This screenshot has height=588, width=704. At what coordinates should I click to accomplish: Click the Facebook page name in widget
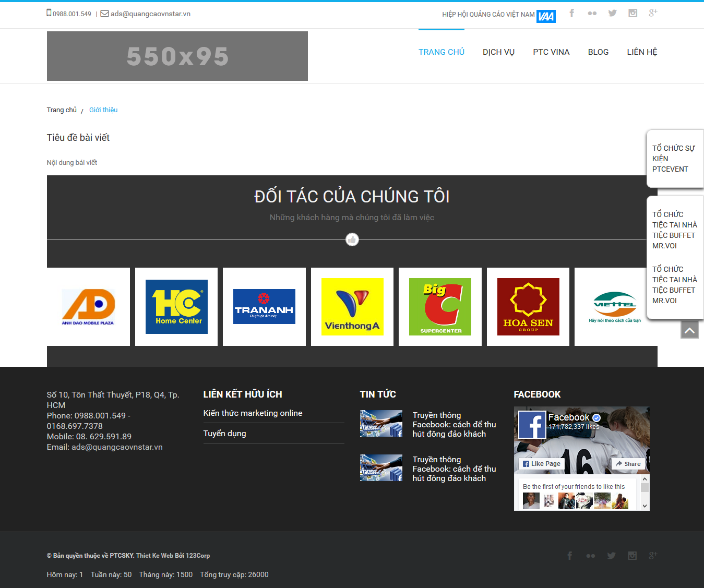pos(569,417)
